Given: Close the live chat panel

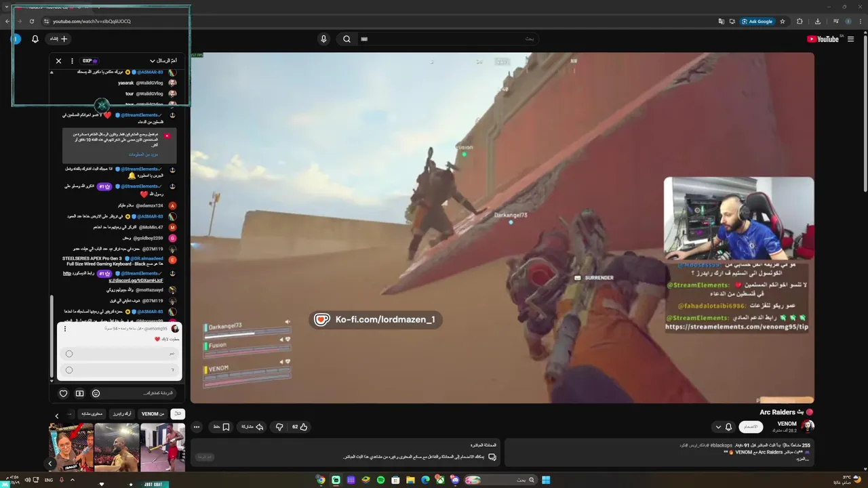Looking at the screenshot, I should click(58, 61).
